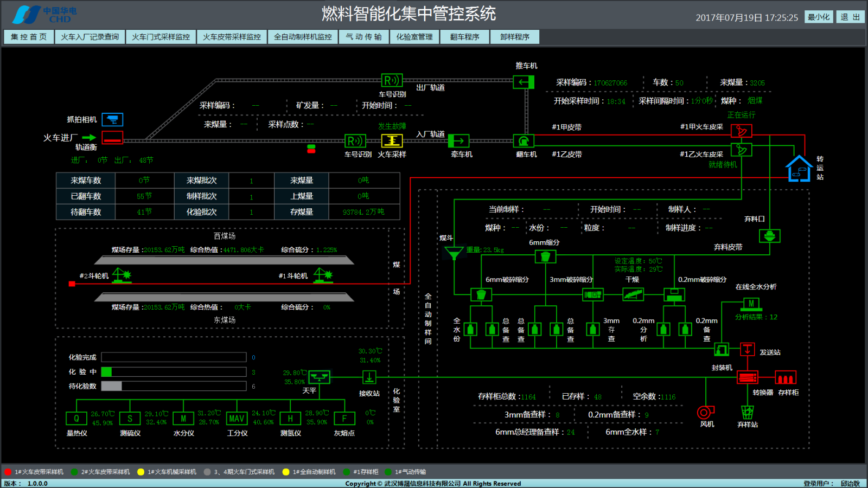Click the transfer station house icon
Image resolution: width=868 pixels, height=488 pixels.
coord(799,169)
